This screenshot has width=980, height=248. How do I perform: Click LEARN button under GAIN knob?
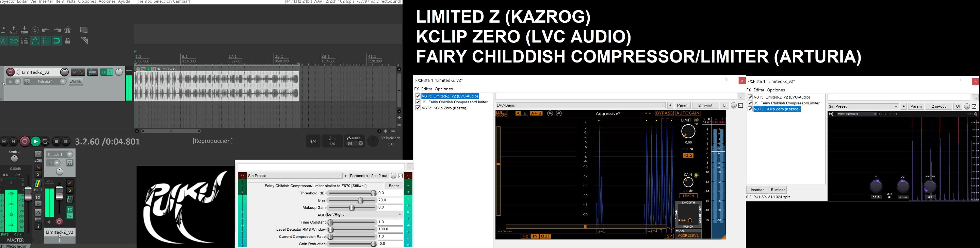pyautogui.click(x=688, y=196)
